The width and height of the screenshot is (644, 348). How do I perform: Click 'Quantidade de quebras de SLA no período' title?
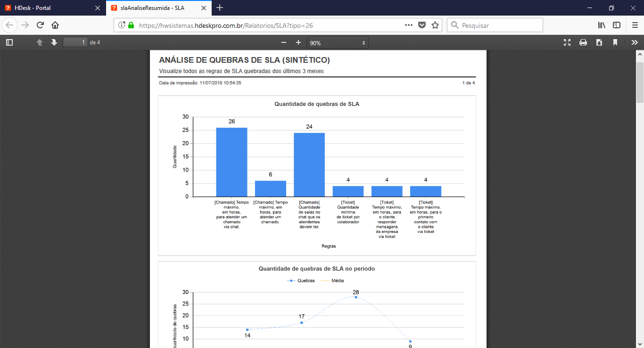317,268
